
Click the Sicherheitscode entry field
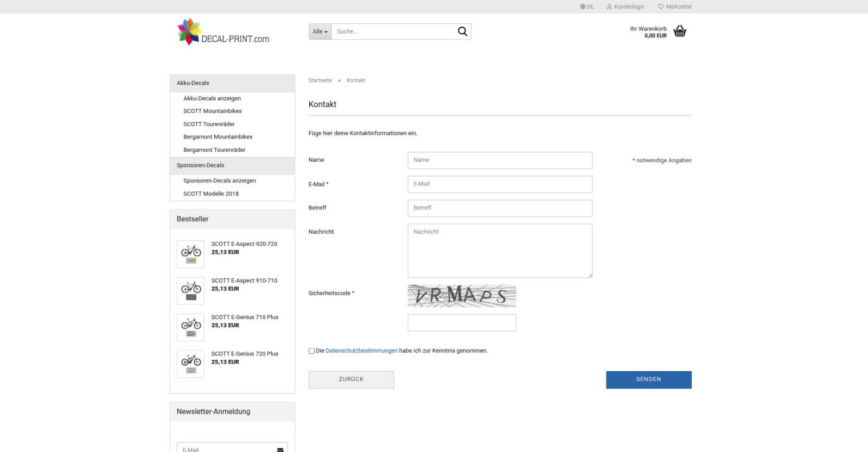pyautogui.click(x=462, y=323)
